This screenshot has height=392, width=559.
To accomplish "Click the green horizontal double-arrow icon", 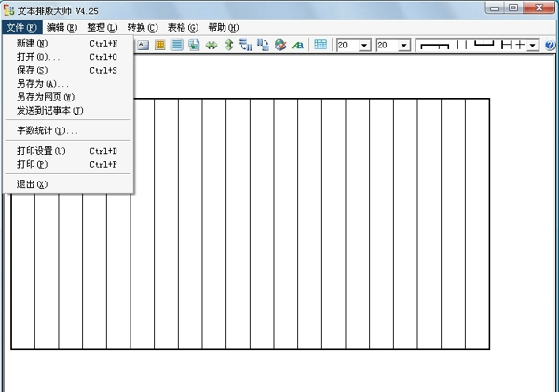I will pyautogui.click(x=211, y=45).
